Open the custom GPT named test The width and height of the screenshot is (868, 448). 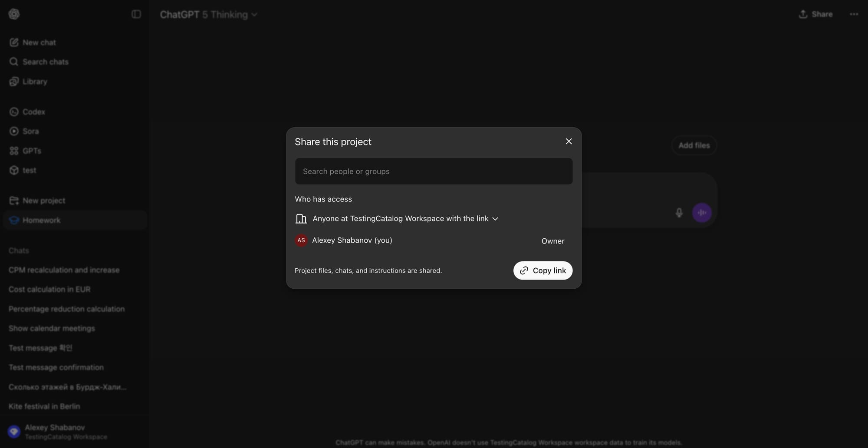coord(29,170)
